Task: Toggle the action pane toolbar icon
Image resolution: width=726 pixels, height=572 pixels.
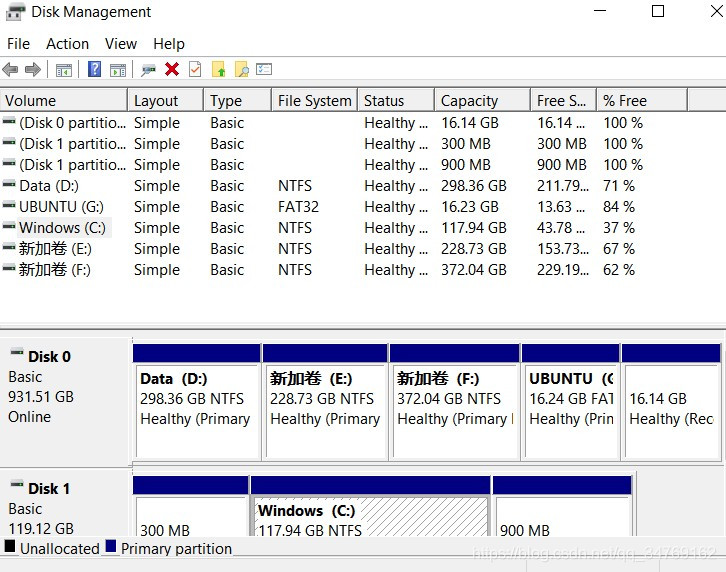Action: point(118,70)
